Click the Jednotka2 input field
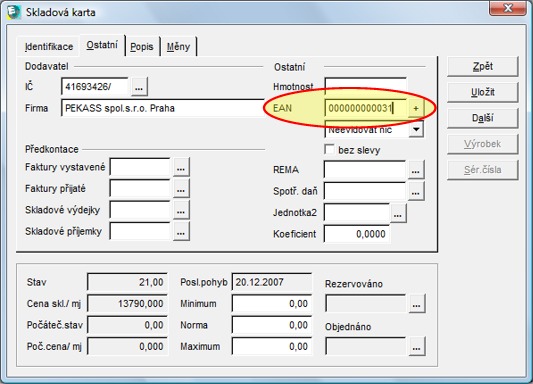This screenshot has width=533, height=384. (357, 213)
